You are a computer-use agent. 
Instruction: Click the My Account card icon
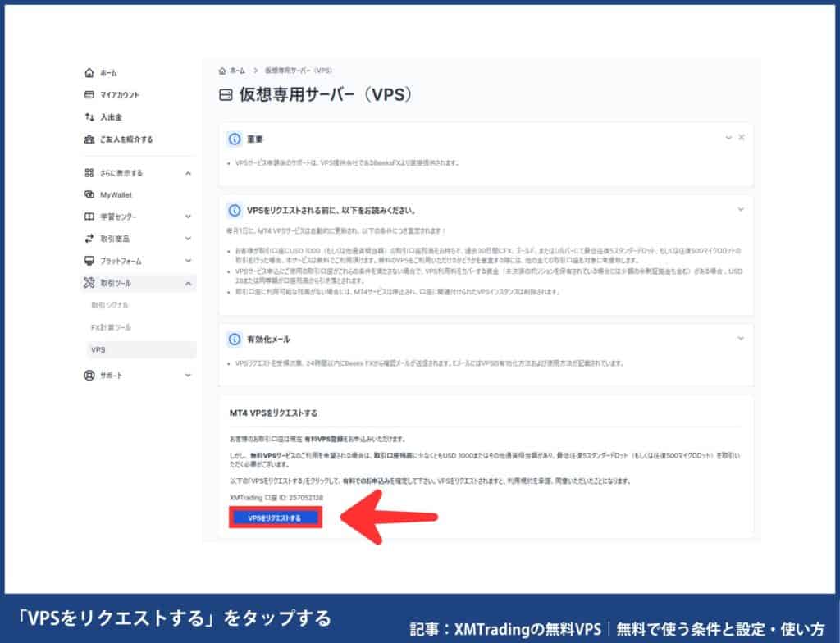pyautogui.click(x=89, y=95)
